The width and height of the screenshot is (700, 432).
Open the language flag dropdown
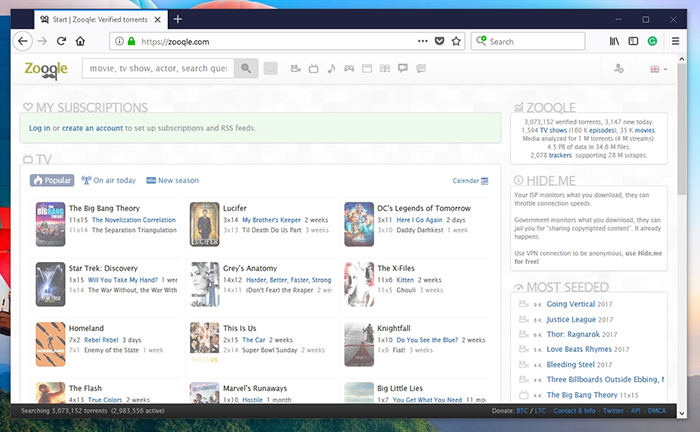658,69
